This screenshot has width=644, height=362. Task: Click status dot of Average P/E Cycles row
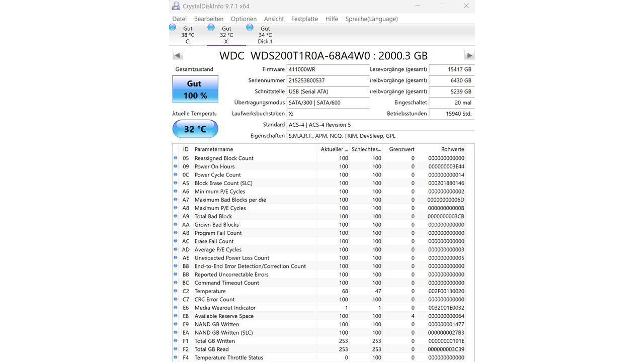pos(176,249)
